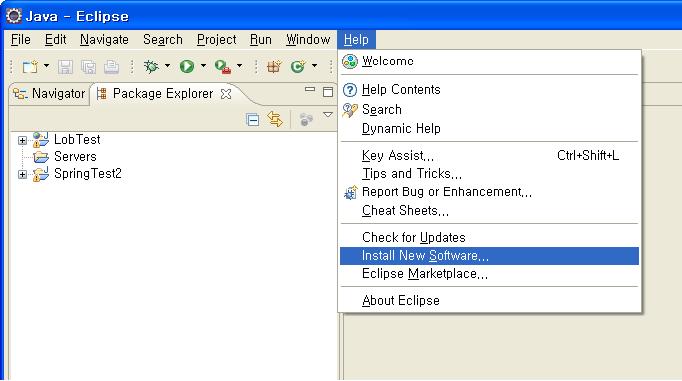
Task: Open the External Tools dropdown arrow
Action: [x=239, y=66]
